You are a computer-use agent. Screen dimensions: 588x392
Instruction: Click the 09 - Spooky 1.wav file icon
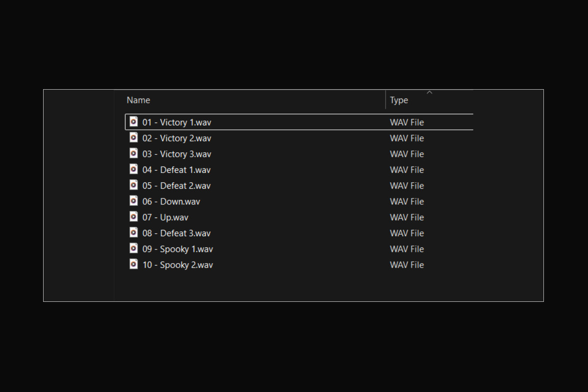133,248
